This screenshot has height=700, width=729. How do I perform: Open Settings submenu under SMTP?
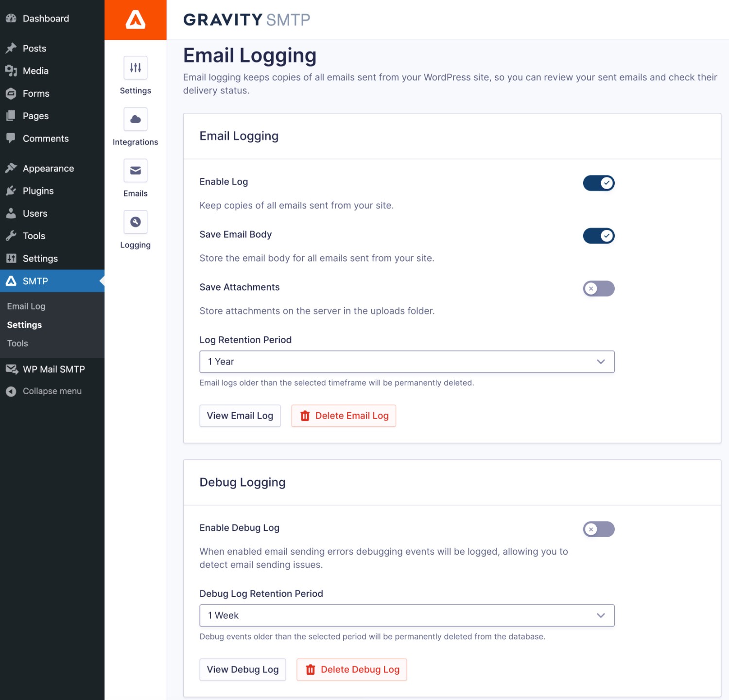[24, 325]
